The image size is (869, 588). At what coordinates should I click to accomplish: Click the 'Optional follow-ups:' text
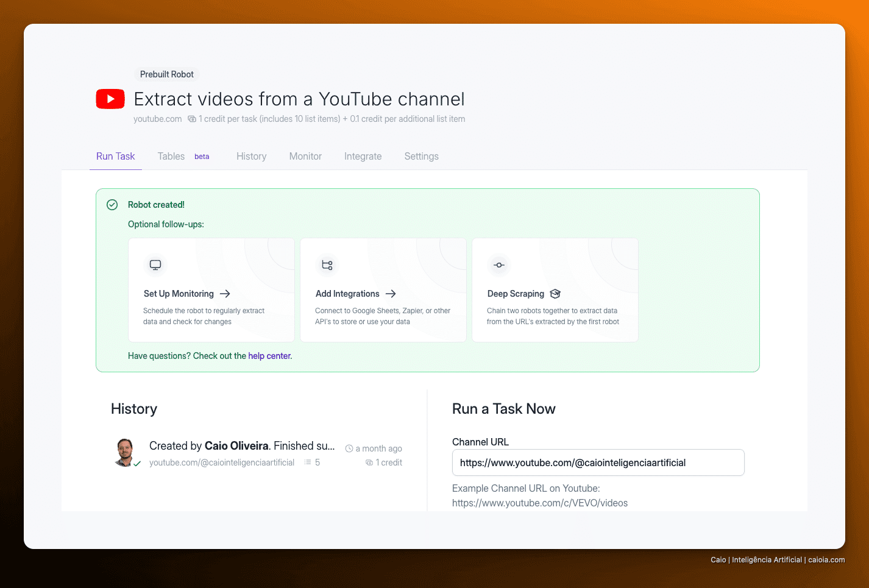point(166,224)
